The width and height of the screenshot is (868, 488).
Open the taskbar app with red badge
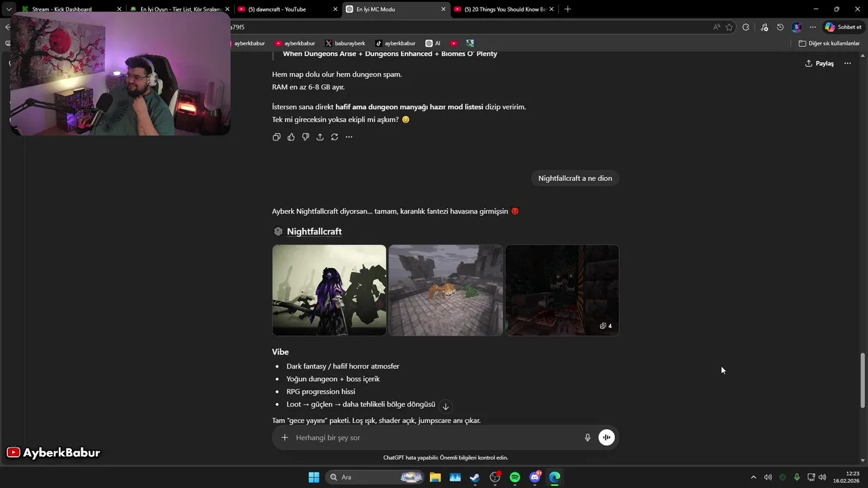tap(495, 477)
